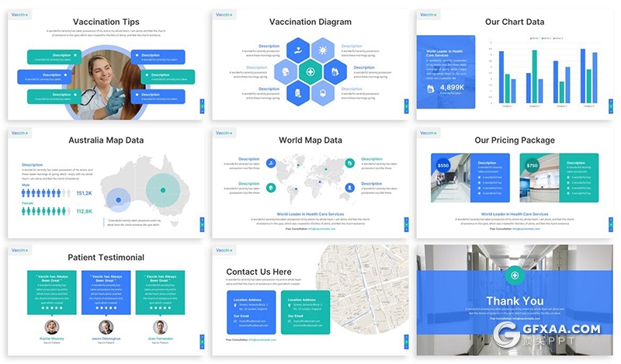Click the large teal circle on Australia map
Image resolution: width=621 pixels, height=364 pixels.
click(x=161, y=189)
